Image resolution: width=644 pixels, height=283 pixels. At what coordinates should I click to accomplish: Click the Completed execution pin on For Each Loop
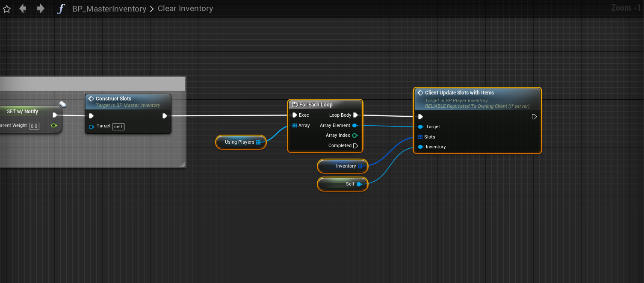click(x=355, y=146)
